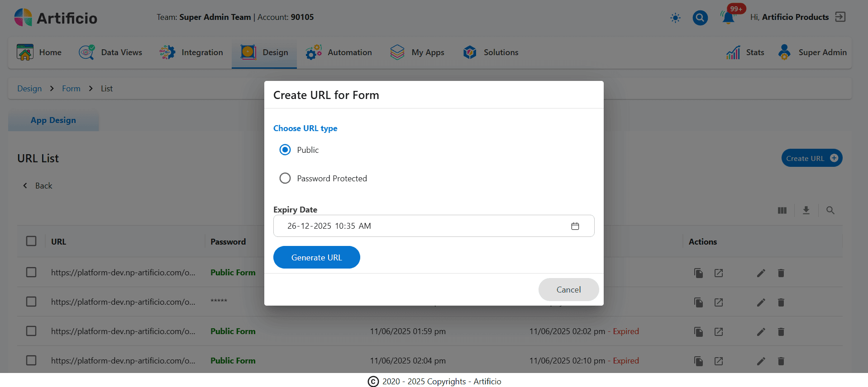868x387 pixels.
Task: Click Cancel in the dialog
Action: pos(569,289)
